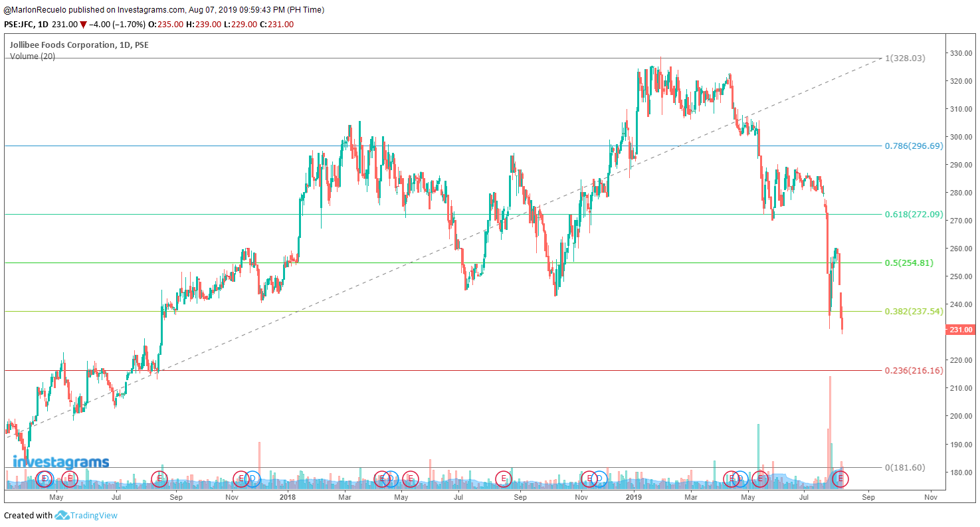Click the investagrams watermark logo

[x=60, y=463]
